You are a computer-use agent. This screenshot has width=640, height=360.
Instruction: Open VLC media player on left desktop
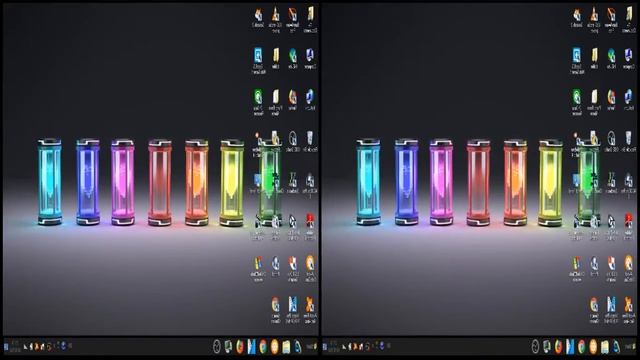(276, 15)
